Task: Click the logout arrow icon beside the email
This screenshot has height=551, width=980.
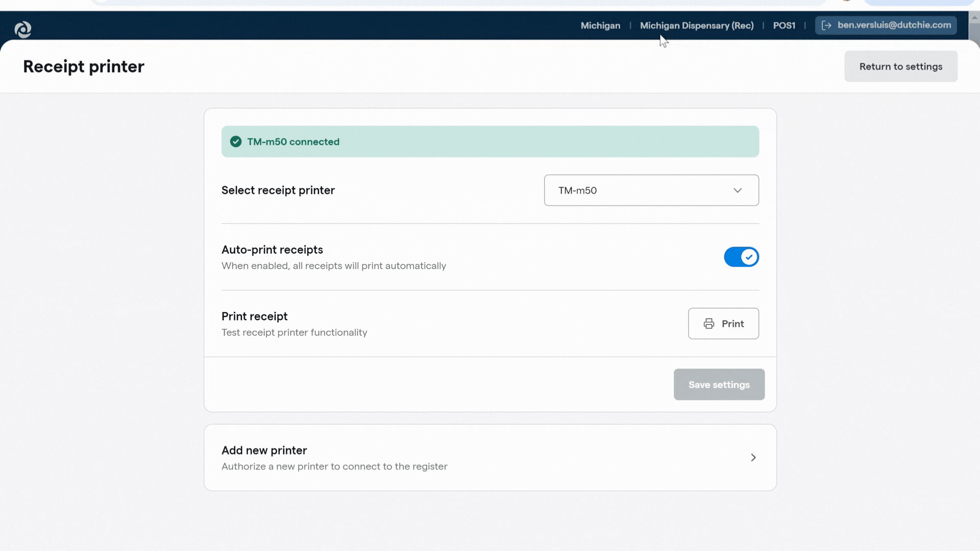Action: (826, 26)
